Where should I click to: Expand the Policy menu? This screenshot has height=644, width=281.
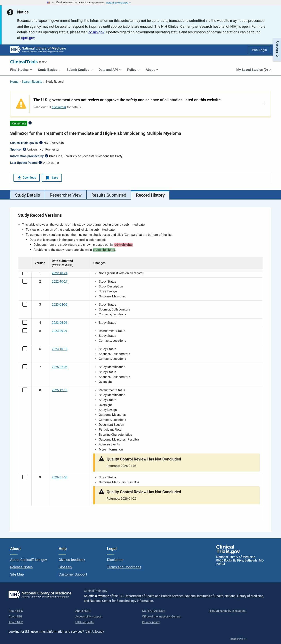133,70
